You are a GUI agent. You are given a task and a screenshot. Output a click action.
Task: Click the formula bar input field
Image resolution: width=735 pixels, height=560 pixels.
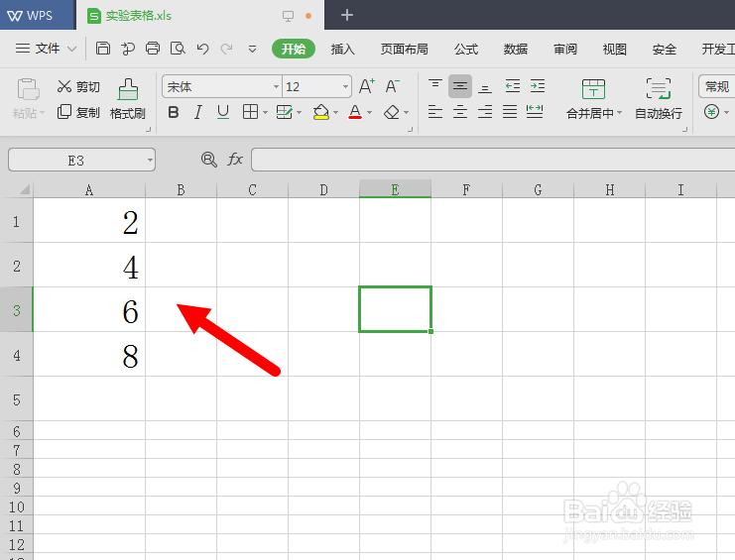pos(493,160)
